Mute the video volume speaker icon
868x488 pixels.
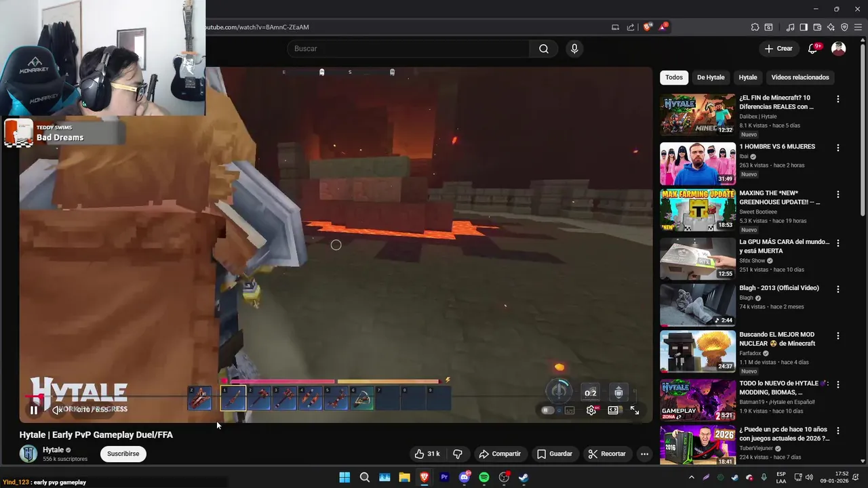click(58, 410)
